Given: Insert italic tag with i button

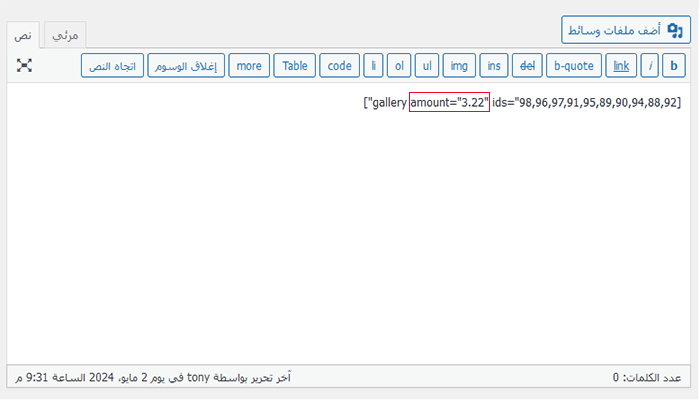Looking at the screenshot, I should click(x=650, y=66).
